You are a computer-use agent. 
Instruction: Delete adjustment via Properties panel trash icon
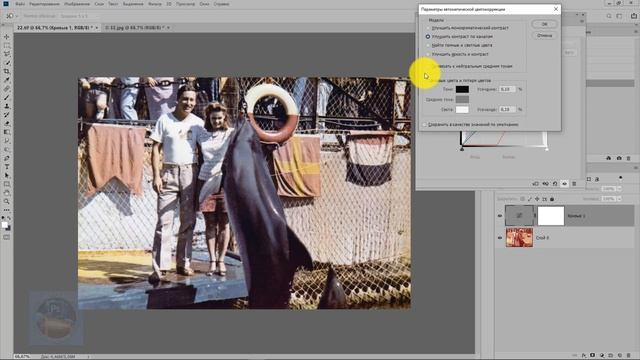point(574,184)
